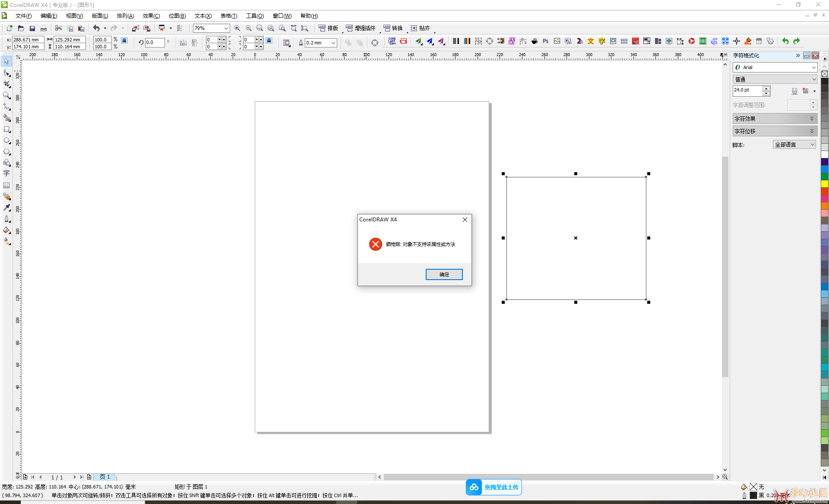Toggle the underline character button
Image resolution: width=829 pixels, height=504 pixels.
pyautogui.click(x=794, y=91)
